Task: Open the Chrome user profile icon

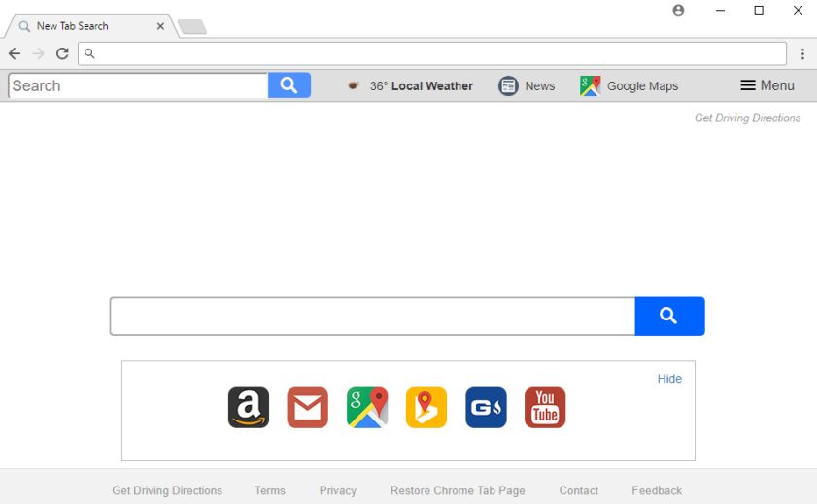Action: point(678,10)
